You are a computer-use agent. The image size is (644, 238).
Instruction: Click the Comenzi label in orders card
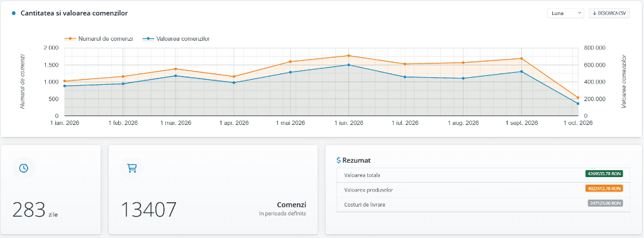(292, 204)
